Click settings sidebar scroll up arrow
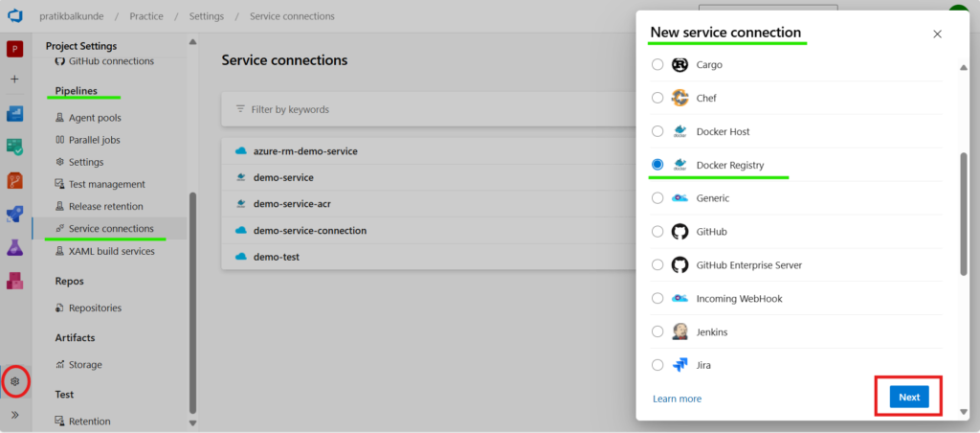 [192, 42]
